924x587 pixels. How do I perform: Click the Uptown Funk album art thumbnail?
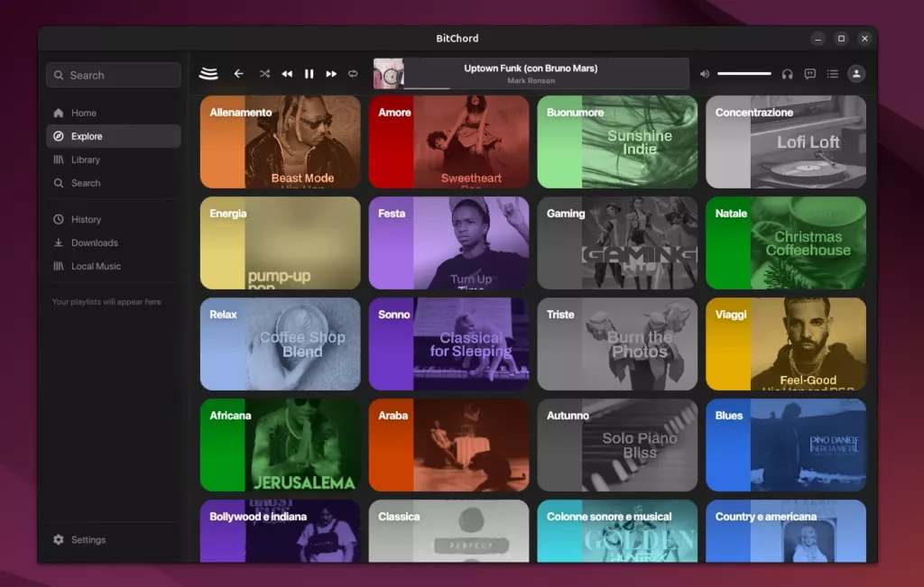(389, 74)
